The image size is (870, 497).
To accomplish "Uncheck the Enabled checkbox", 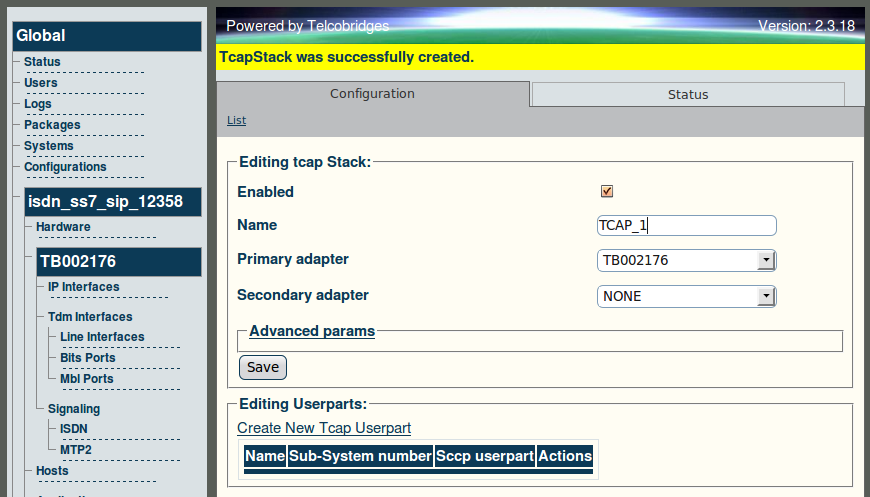I will click(606, 191).
